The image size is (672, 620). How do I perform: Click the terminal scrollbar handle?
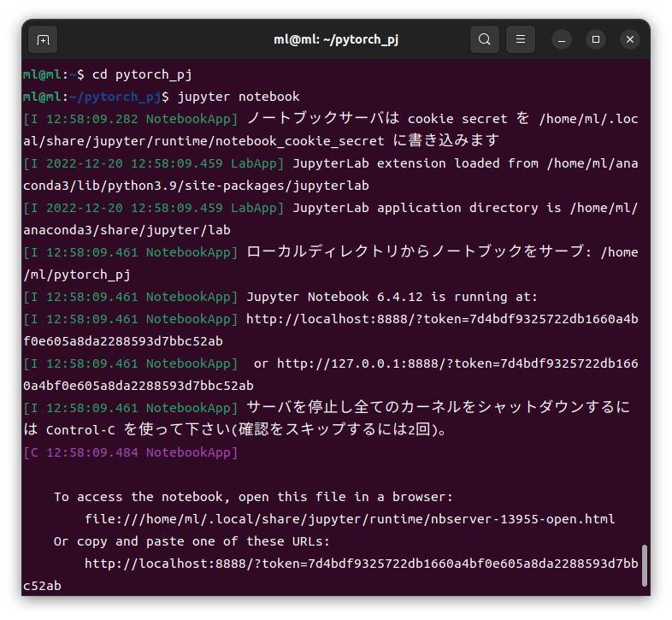[x=644, y=565]
